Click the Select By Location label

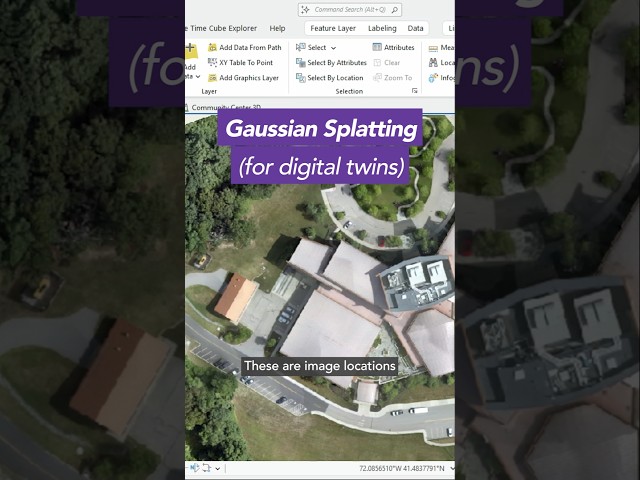point(335,78)
